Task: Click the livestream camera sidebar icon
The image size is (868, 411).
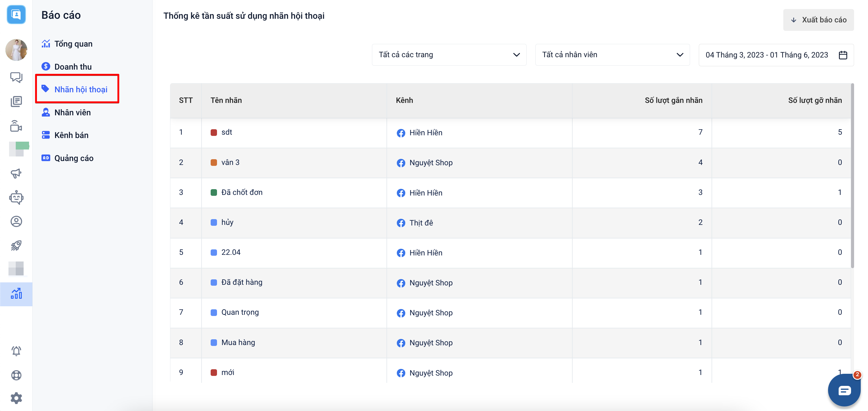Action: pyautogui.click(x=16, y=126)
